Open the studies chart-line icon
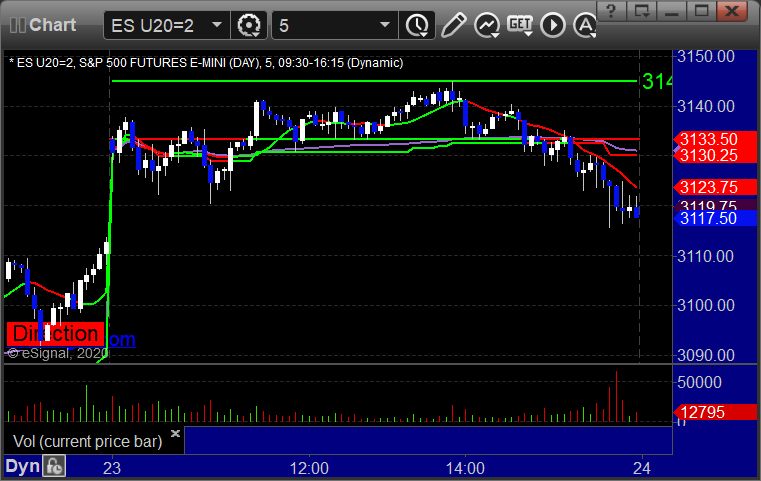Viewport: 761px width, 481px height. (487, 25)
